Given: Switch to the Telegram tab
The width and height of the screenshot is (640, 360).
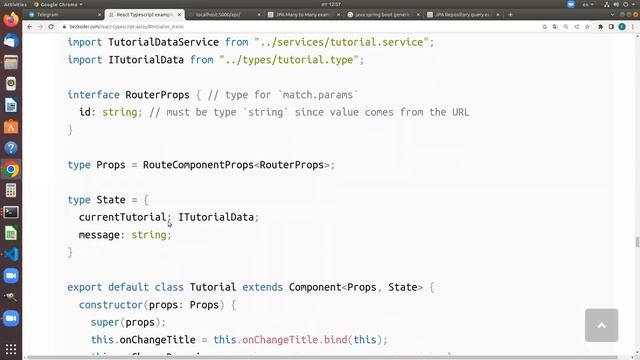Looking at the screenshot, I should click(64, 14).
